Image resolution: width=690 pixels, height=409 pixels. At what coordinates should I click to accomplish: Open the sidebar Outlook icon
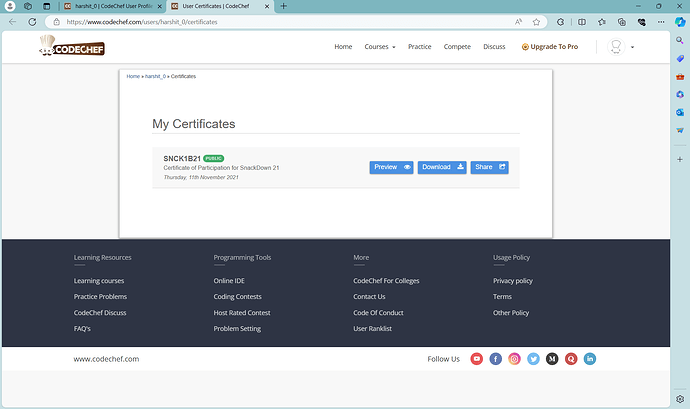pos(680,112)
